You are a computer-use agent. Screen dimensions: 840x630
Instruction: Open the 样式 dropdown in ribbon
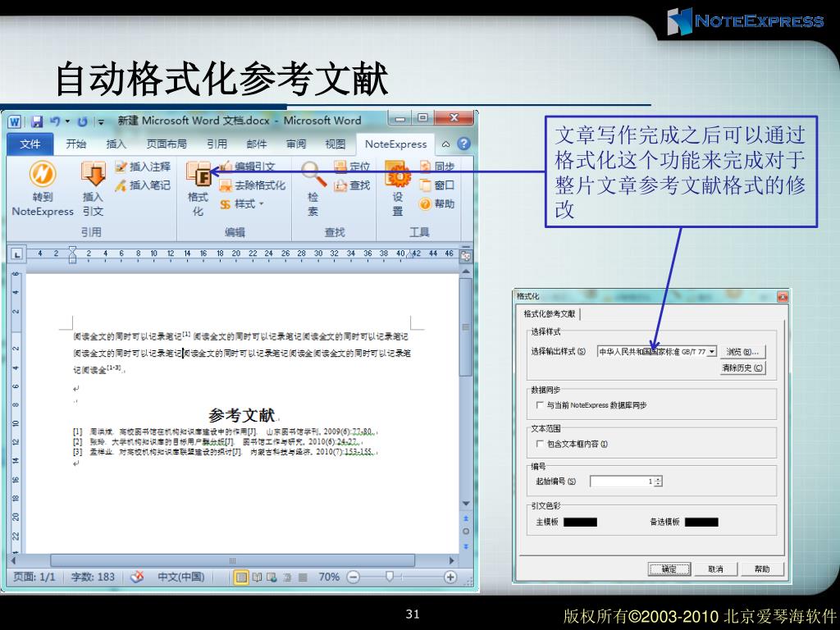(242, 204)
